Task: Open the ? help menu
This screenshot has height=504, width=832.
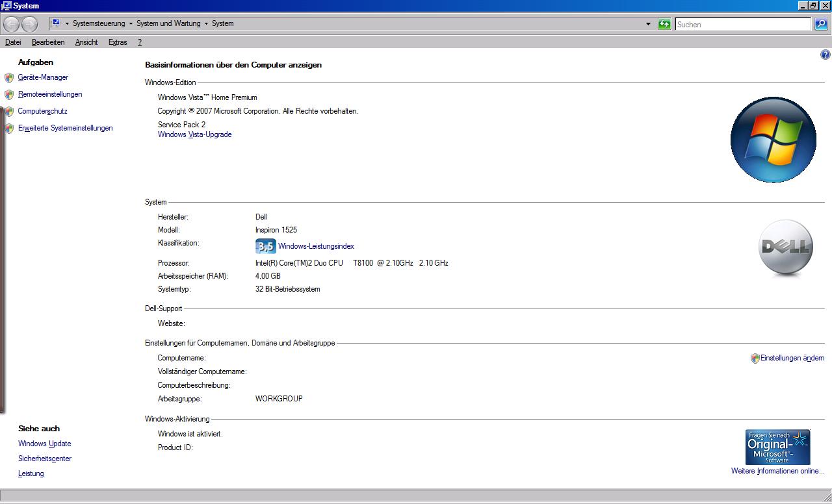Action: tap(140, 42)
